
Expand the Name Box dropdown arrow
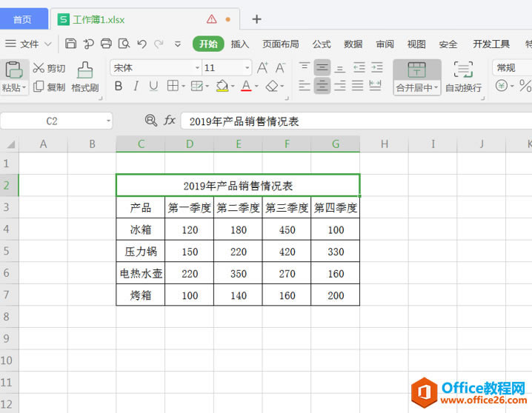pos(108,121)
